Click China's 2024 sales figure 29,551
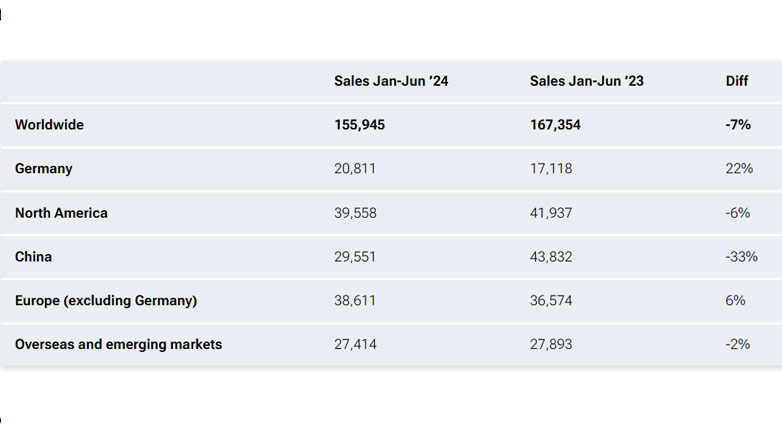The height and width of the screenshot is (440, 782). 355,257
